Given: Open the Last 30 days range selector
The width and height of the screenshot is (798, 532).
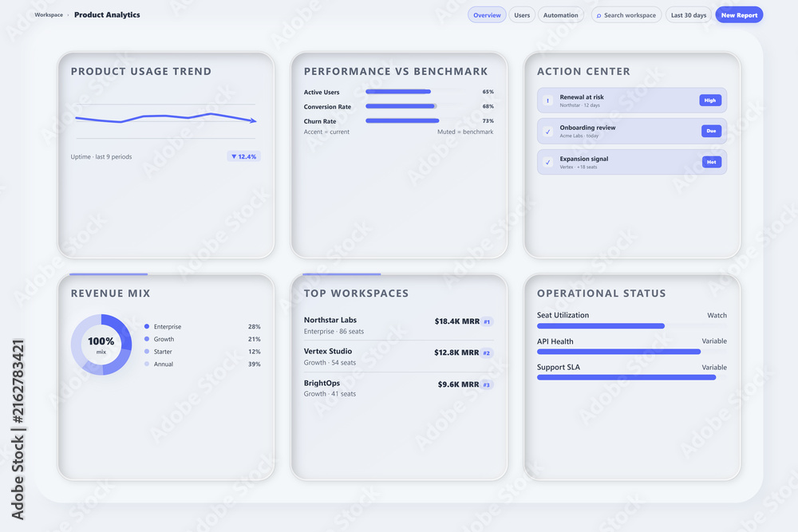Looking at the screenshot, I should 689,15.
